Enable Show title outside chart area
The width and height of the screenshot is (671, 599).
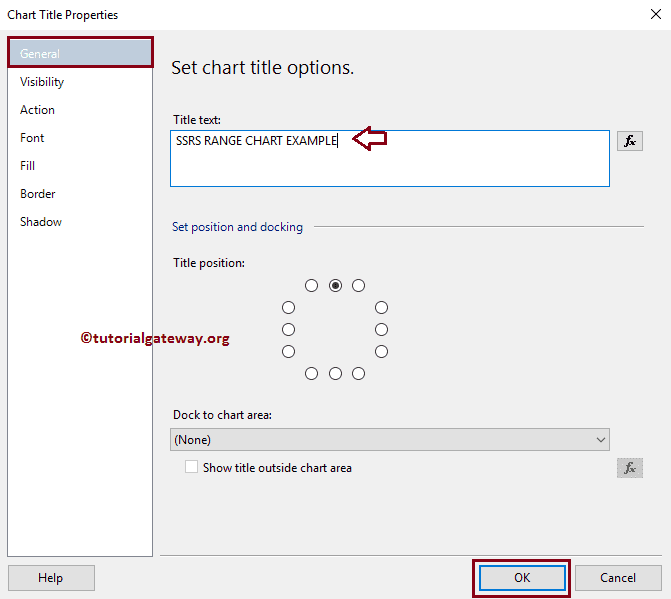192,467
